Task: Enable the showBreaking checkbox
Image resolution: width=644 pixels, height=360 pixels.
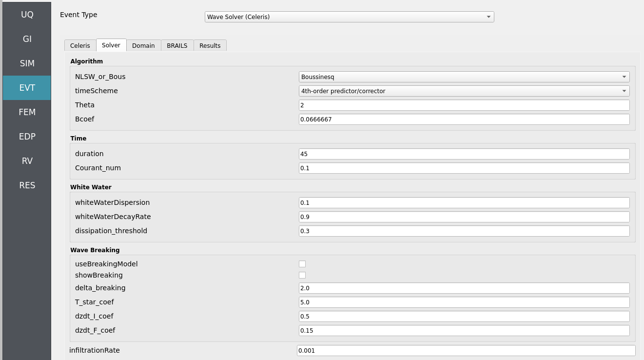Action: click(302, 275)
